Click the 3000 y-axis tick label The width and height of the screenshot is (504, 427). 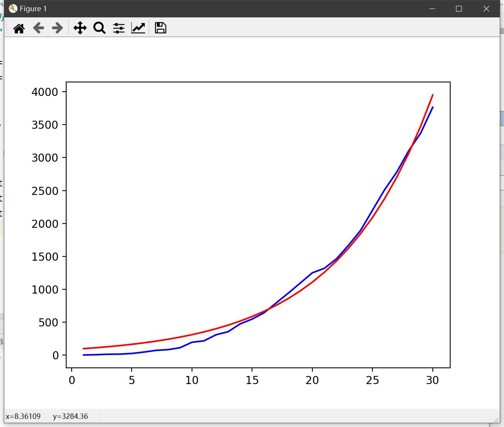pyautogui.click(x=45, y=158)
